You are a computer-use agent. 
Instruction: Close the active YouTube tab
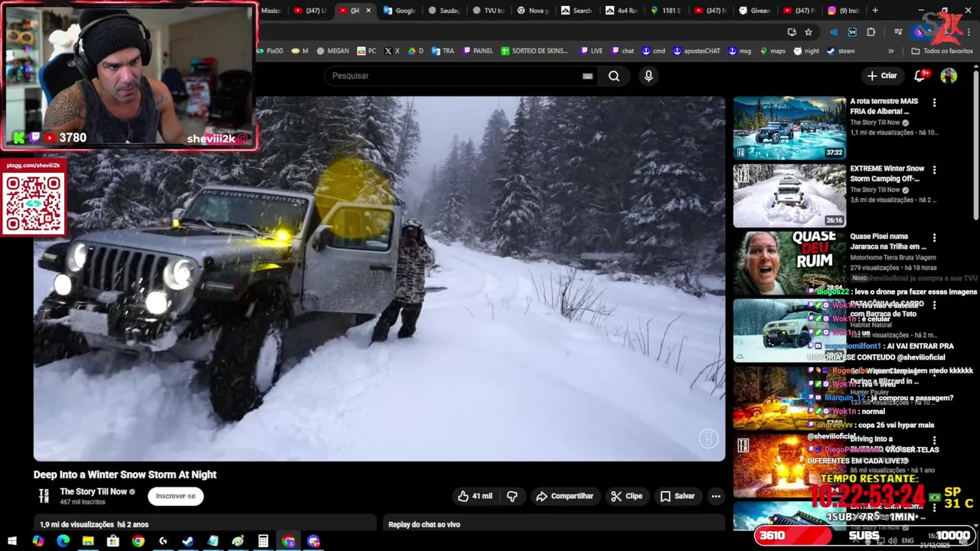pyautogui.click(x=368, y=10)
